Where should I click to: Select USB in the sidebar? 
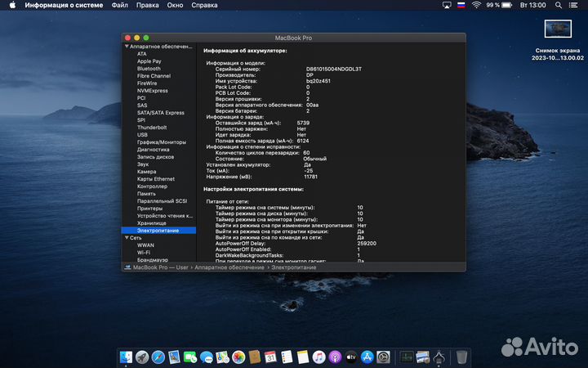pos(142,135)
